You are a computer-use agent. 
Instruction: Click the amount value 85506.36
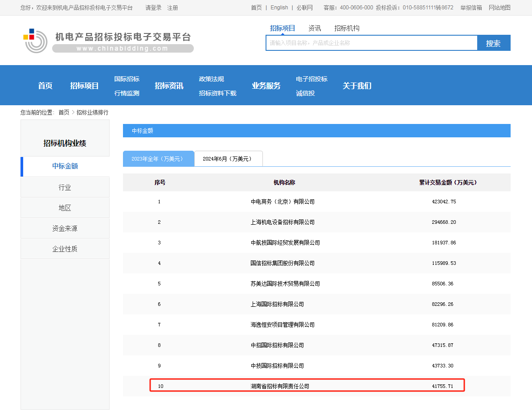click(442, 284)
